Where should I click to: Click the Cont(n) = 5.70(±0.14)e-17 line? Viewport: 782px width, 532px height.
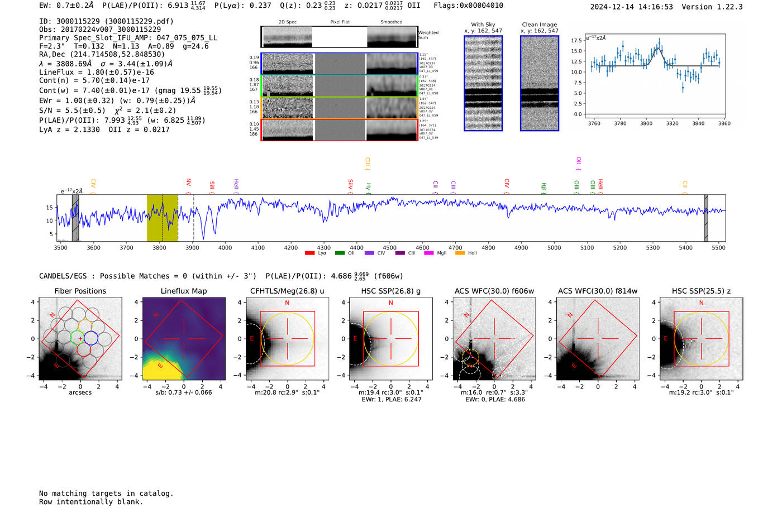[94, 80]
